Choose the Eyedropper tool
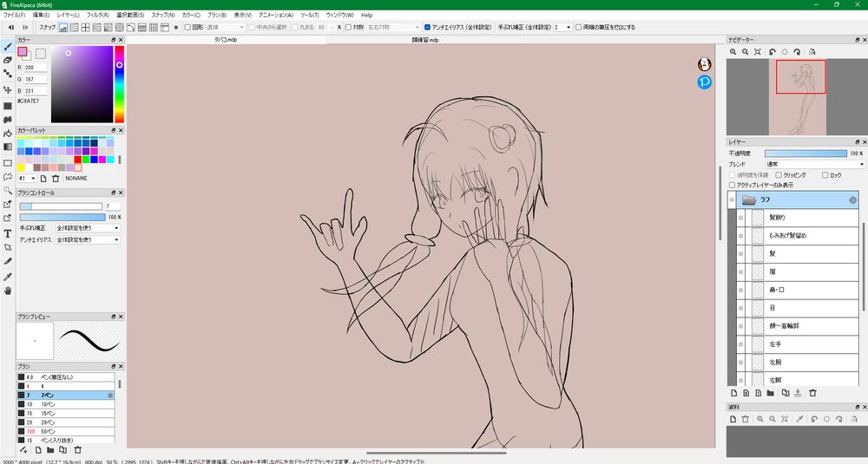The height and width of the screenshot is (464, 868). (8, 276)
